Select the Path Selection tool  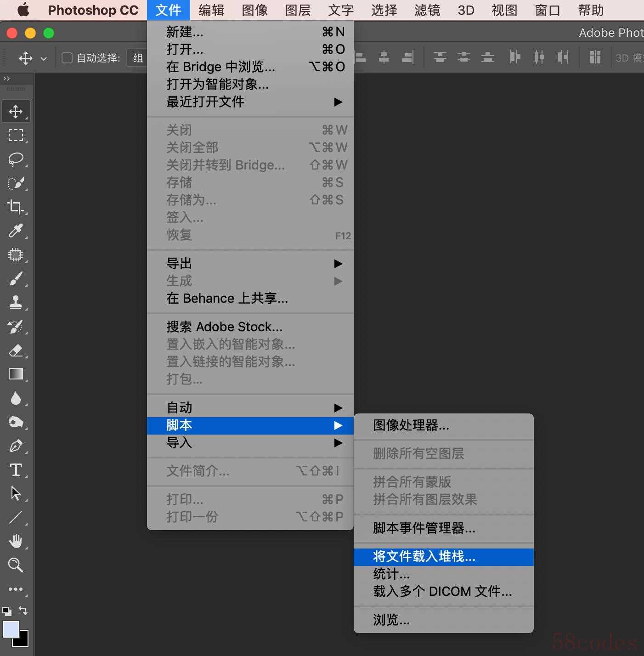tap(16, 493)
